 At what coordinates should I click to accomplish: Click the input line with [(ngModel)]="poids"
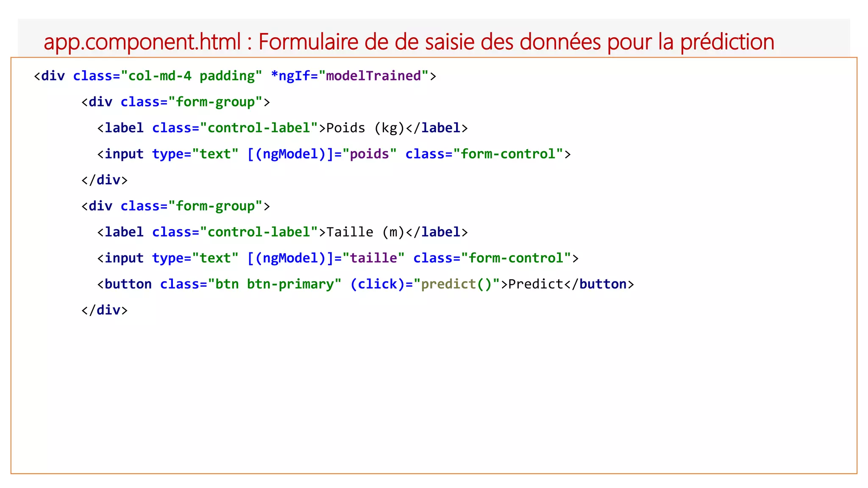click(x=334, y=154)
